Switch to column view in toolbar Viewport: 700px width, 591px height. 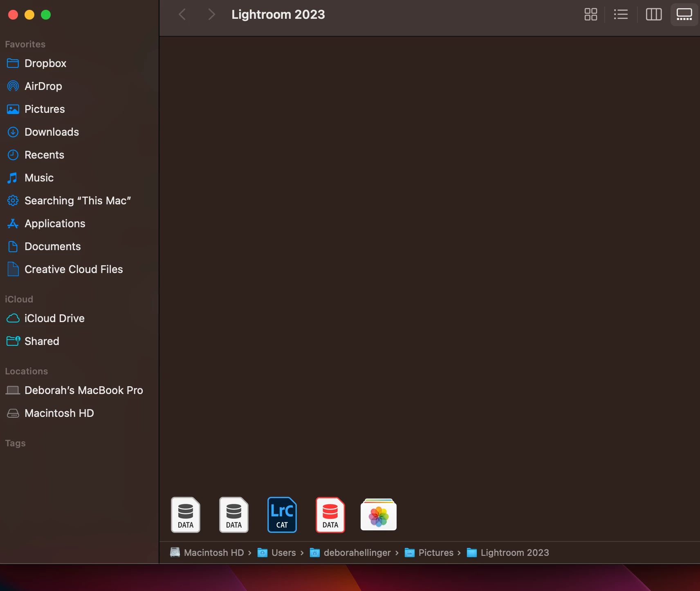(653, 15)
